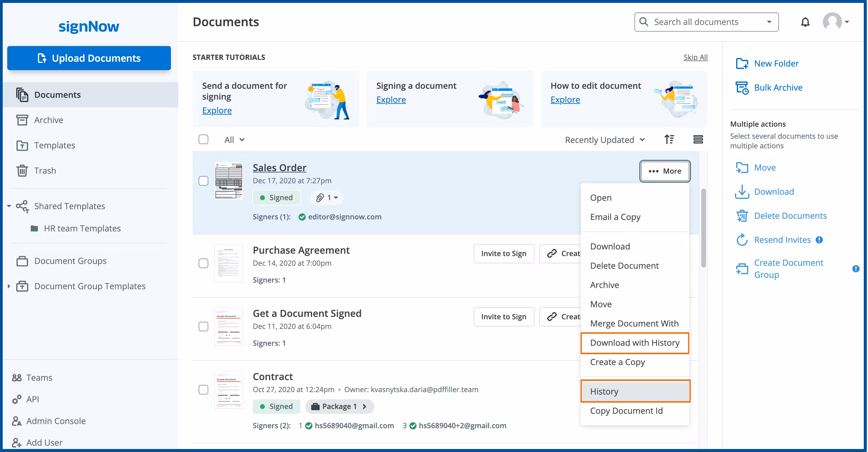Click the New Folder icon

(742, 63)
